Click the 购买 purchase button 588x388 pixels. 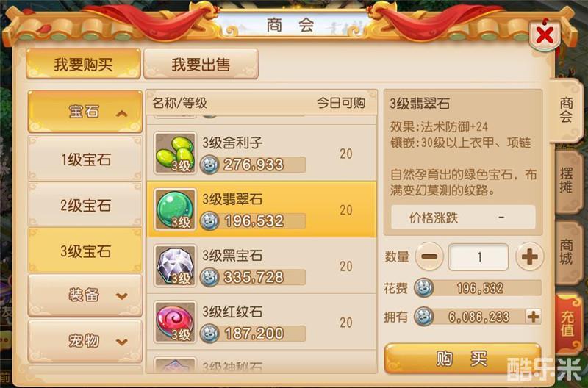pyautogui.click(x=463, y=359)
